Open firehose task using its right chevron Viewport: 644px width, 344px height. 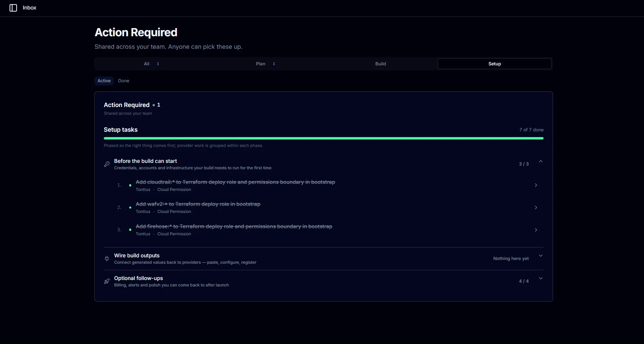pos(536,230)
